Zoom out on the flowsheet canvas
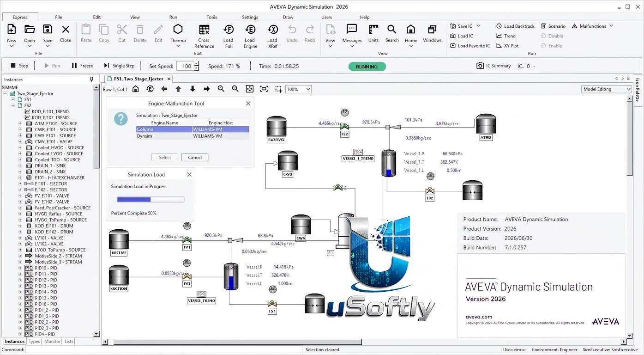Image resolution: width=644 pixels, height=355 pixels. 235,89
